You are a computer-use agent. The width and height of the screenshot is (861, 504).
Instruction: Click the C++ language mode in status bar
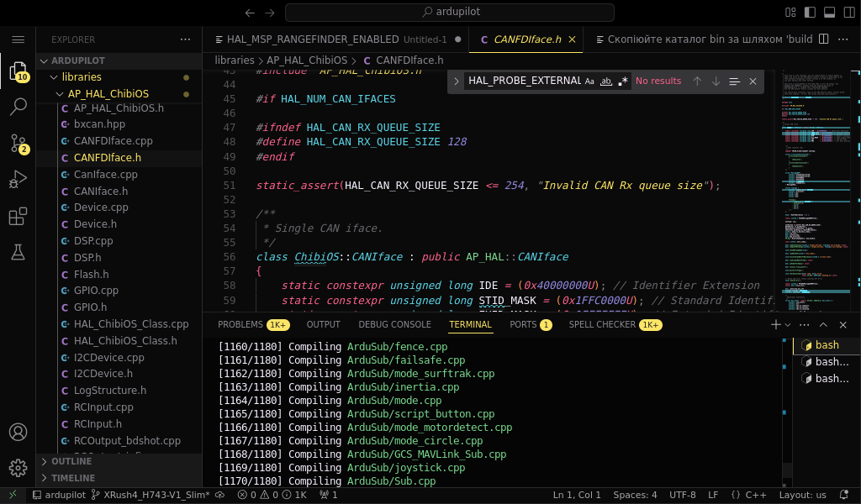pos(755,495)
